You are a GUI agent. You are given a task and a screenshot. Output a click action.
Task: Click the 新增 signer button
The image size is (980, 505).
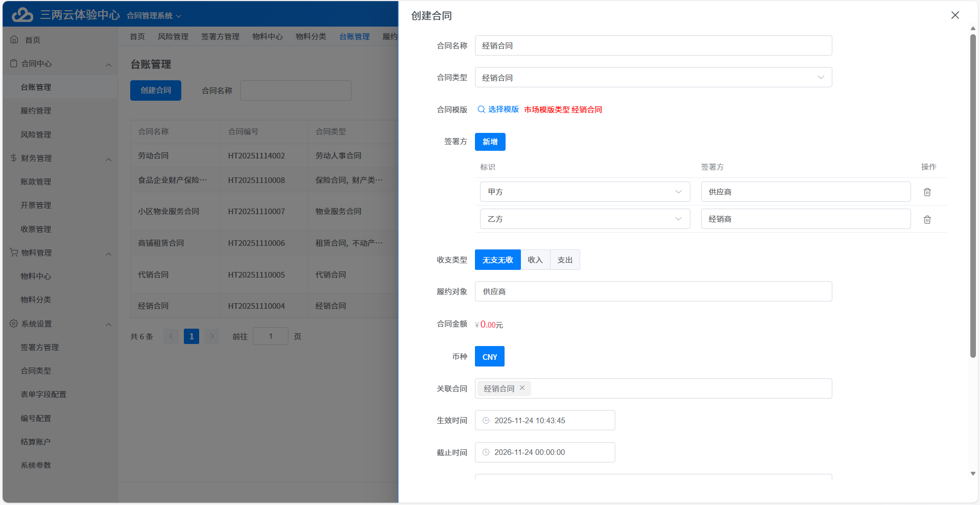(x=489, y=142)
